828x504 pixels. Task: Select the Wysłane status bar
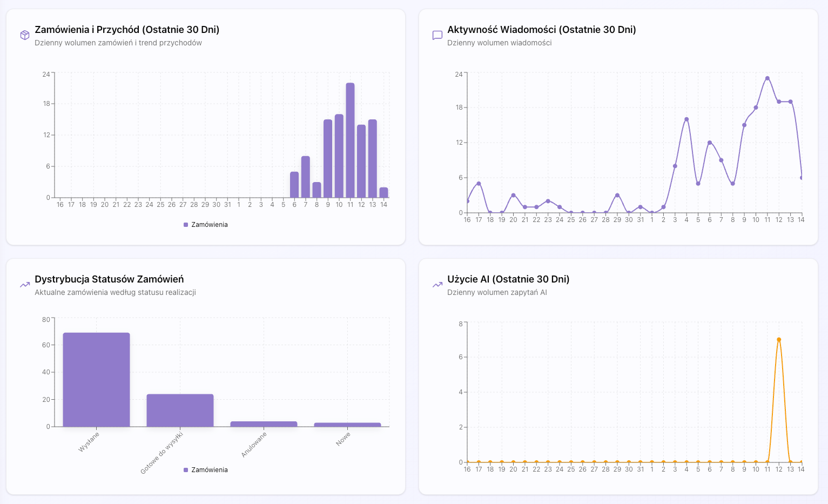tap(96, 379)
